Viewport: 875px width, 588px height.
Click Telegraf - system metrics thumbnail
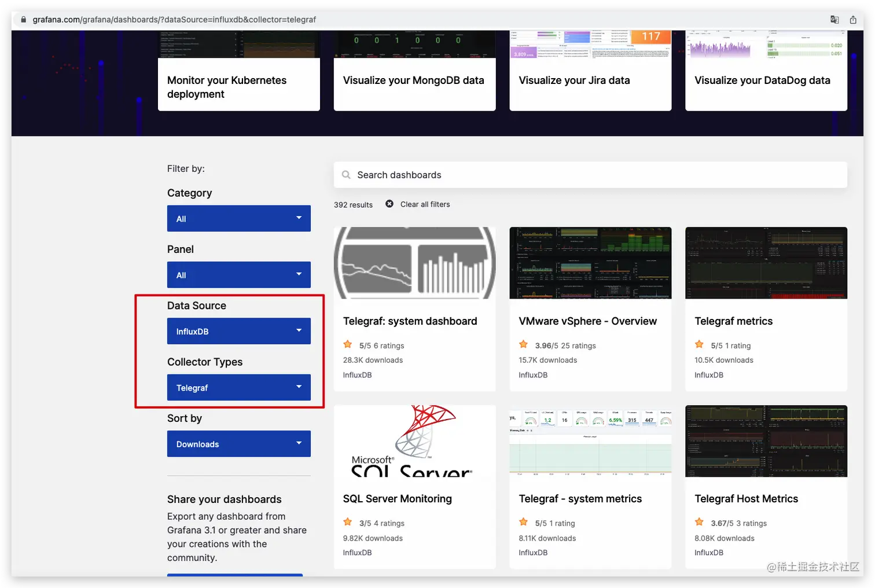[x=590, y=441]
